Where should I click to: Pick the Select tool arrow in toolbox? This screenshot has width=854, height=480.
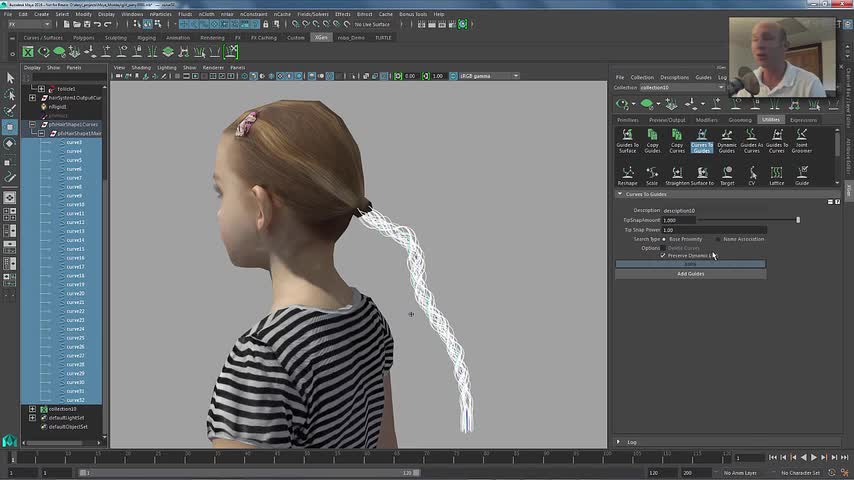point(10,78)
